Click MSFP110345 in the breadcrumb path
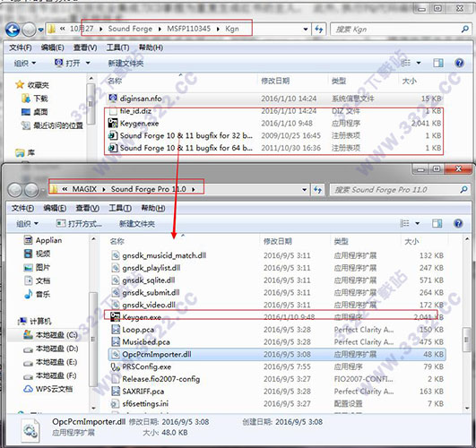The image size is (476, 448). 189,29
